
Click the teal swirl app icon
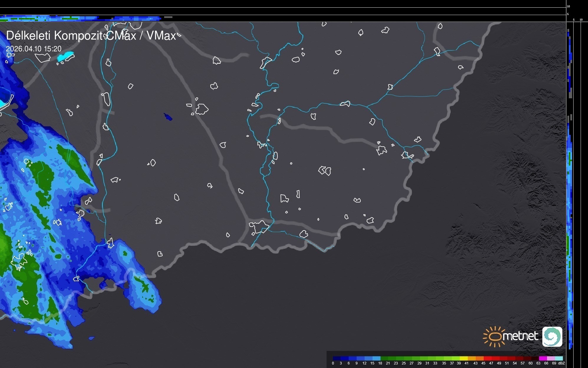pyautogui.click(x=552, y=336)
